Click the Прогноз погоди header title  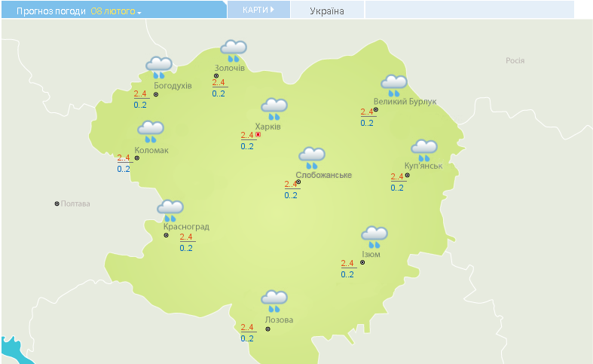pos(51,11)
